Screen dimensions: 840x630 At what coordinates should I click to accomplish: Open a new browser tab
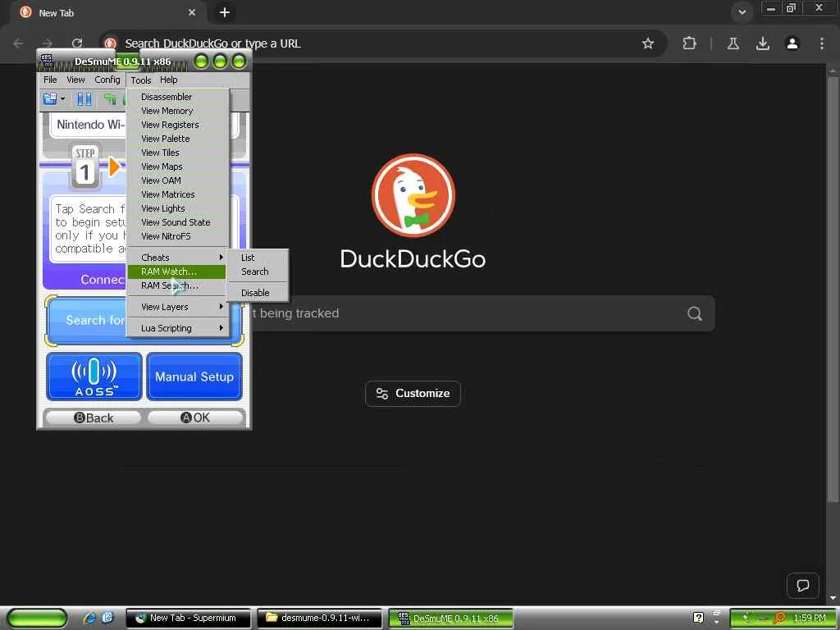(x=225, y=12)
